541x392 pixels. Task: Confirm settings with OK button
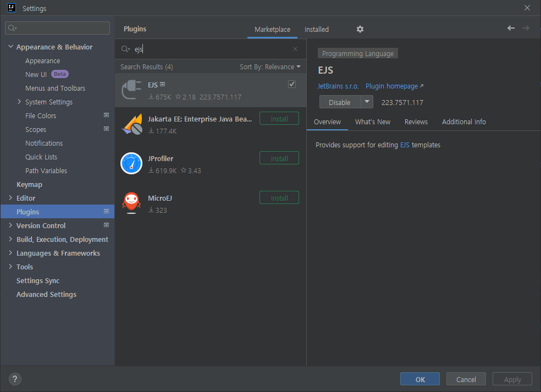[x=420, y=379]
